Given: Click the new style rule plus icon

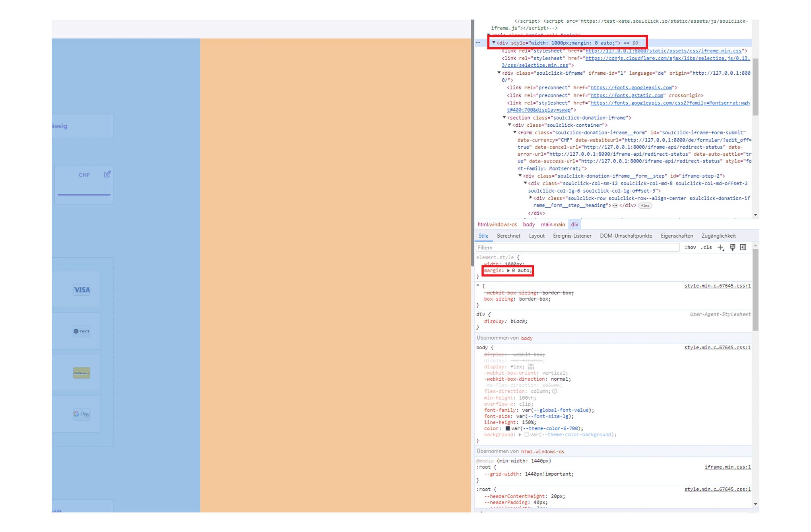Looking at the screenshot, I should click(x=720, y=248).
